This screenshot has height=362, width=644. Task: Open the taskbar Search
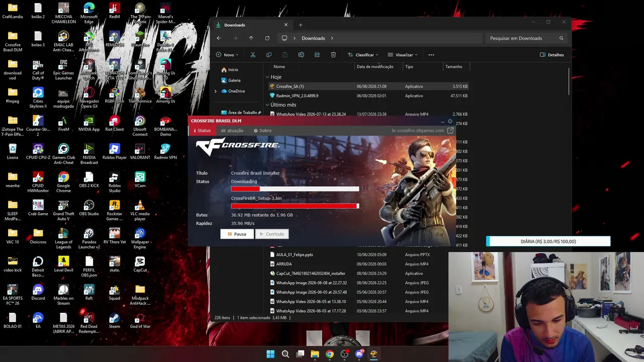pos(285,354)
